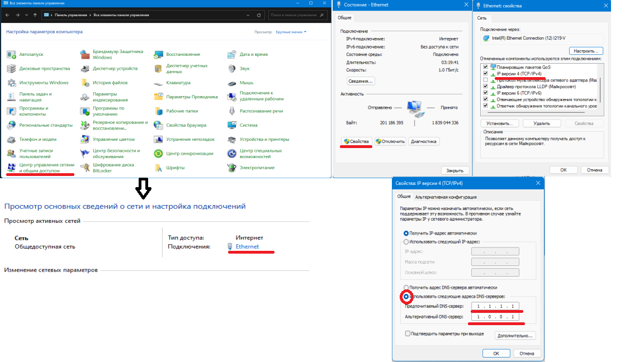Screen dimensions: 644x362
Task: Toggle Планировщик пакетов QoS checkbox
Action: [485, 67]
